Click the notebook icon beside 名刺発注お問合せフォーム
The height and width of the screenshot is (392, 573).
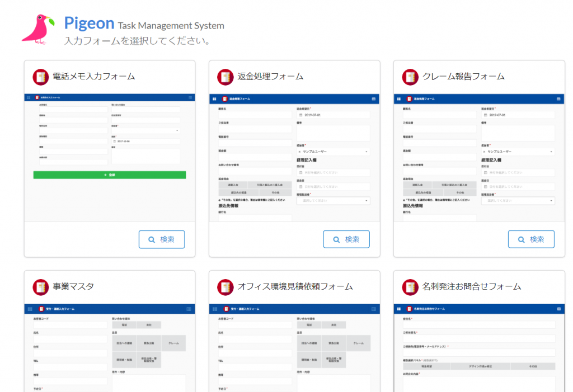pos(410,287)
